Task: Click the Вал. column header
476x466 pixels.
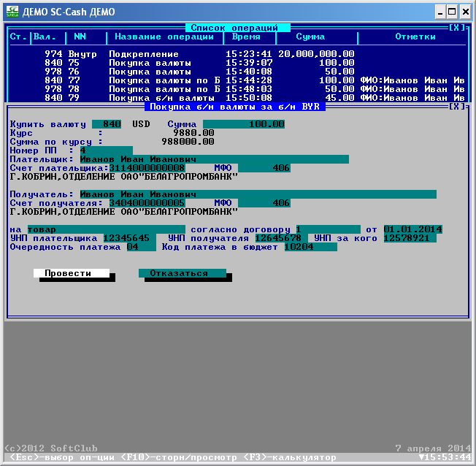Action: [x=45, y=37]
